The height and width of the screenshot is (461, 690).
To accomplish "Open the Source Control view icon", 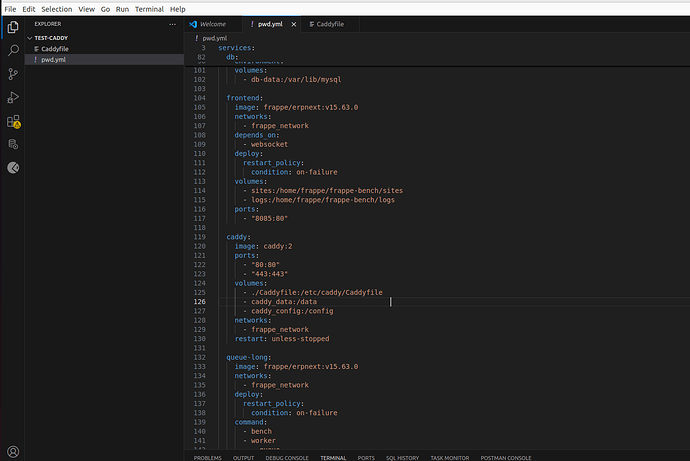I will (x=13, y=74).
